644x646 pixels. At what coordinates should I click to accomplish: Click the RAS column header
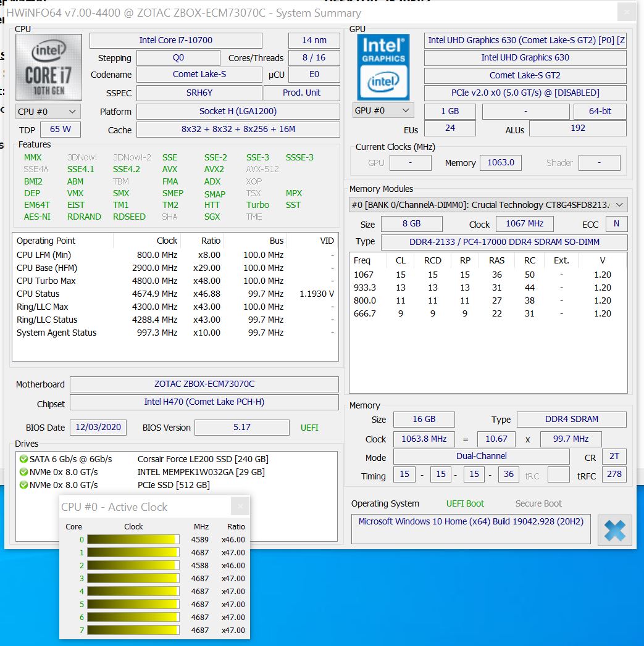click(497, 260)
